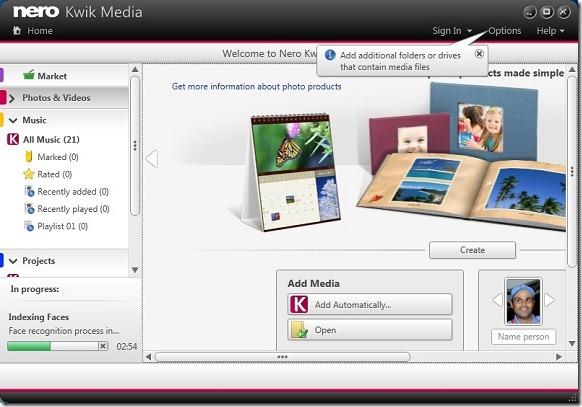Click the K icon beside All Music
Image resolution: width=582 pixels, height=407 pixels.
pyautogui.click(x=13, y=140)
